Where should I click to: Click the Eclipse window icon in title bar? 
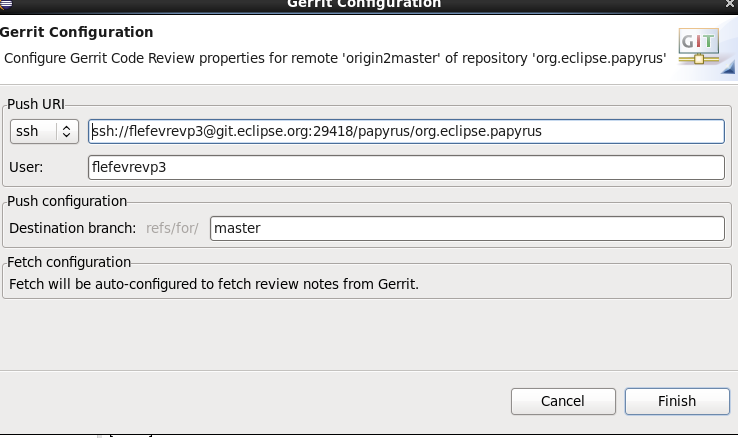tap(6, 4)
